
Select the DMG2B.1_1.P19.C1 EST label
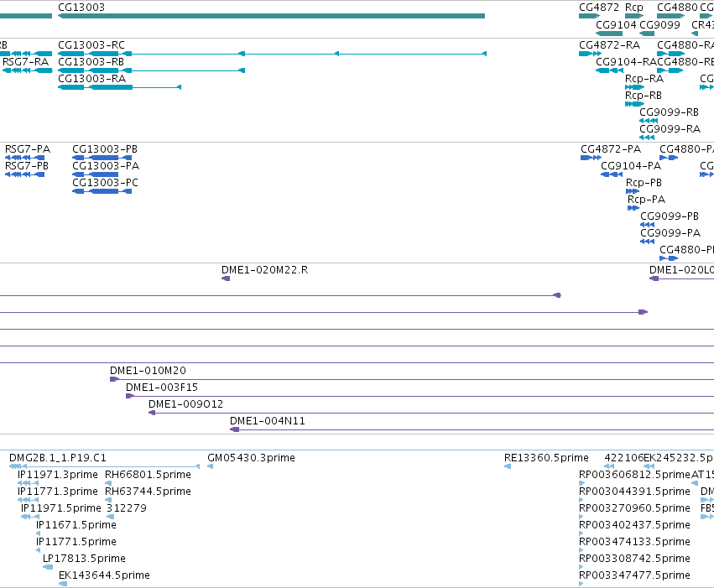click(x=57, y=458)
